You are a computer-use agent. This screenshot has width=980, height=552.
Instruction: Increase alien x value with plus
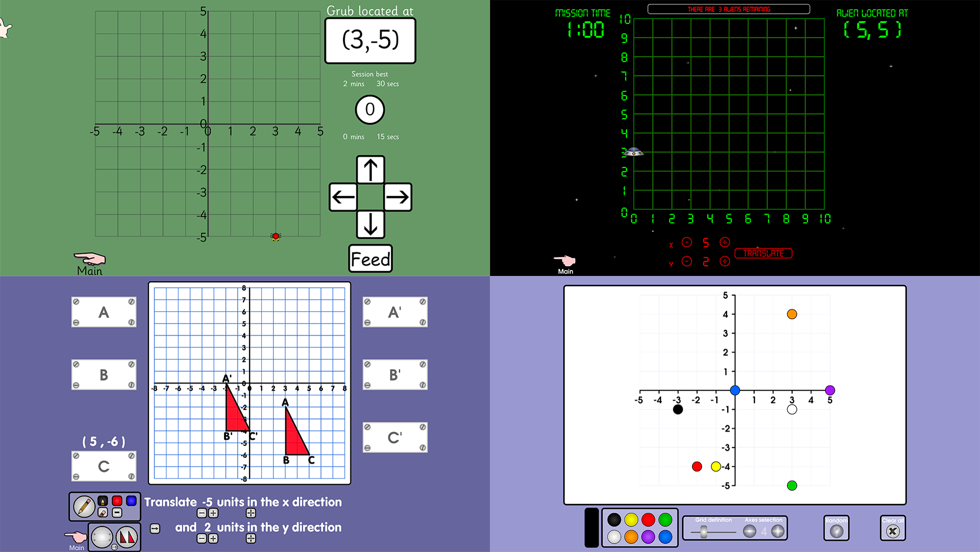[725, 242]
